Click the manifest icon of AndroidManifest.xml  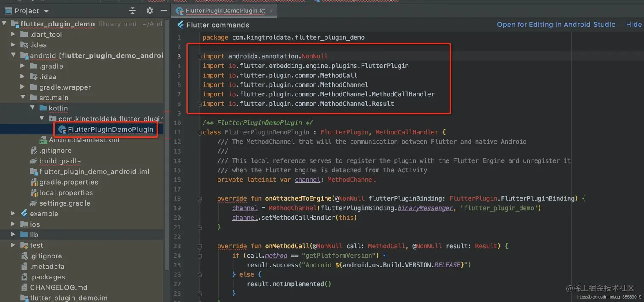(43, 140)
